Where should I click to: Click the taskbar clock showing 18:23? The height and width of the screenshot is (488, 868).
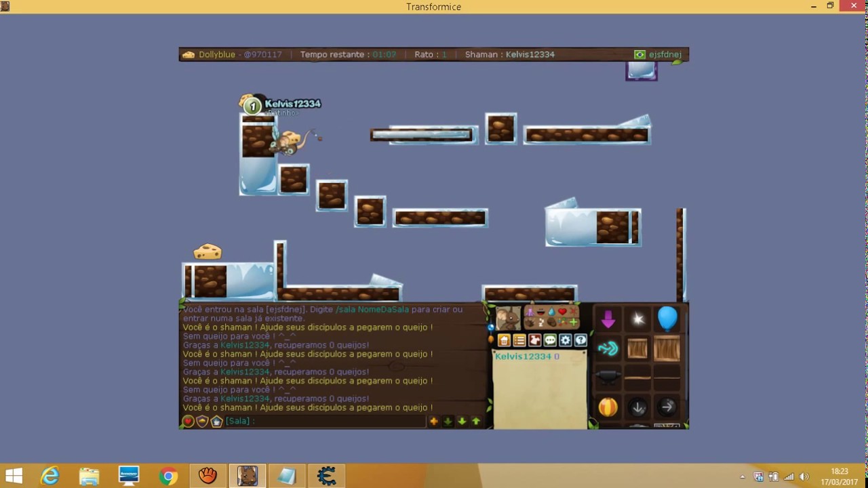(840, 476)
